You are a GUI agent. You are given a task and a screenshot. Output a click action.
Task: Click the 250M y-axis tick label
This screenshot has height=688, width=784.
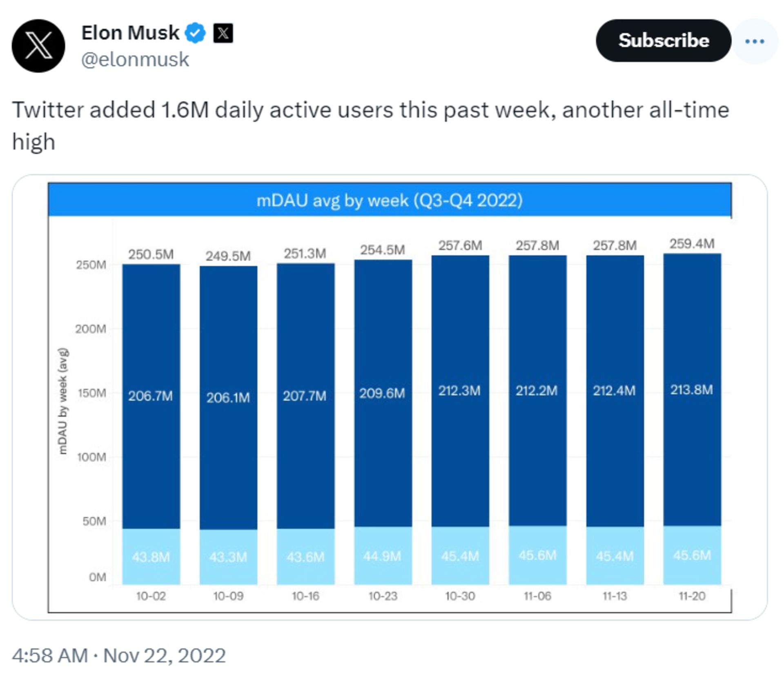tap(91, 265)
